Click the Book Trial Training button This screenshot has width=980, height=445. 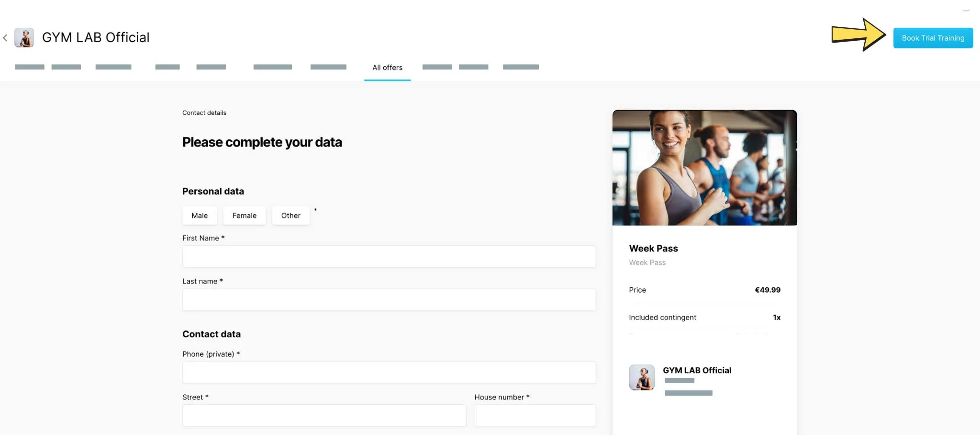point(933,38)
